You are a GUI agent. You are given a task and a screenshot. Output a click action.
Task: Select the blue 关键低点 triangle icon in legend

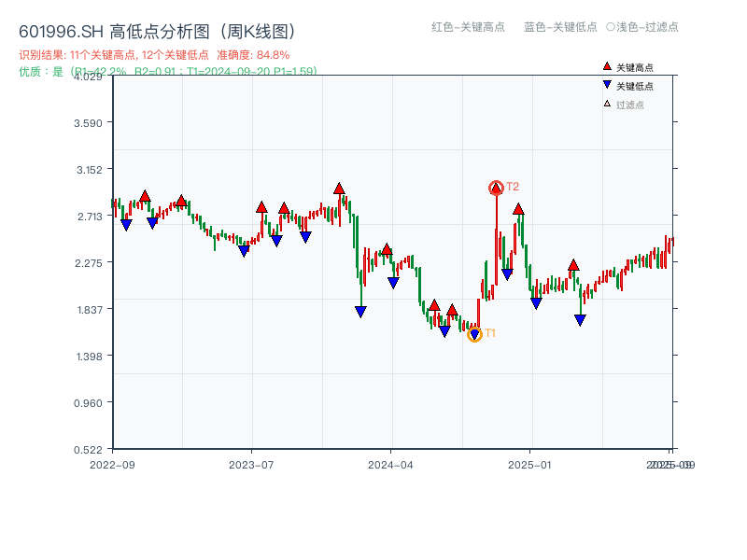(x=606, y=84)
